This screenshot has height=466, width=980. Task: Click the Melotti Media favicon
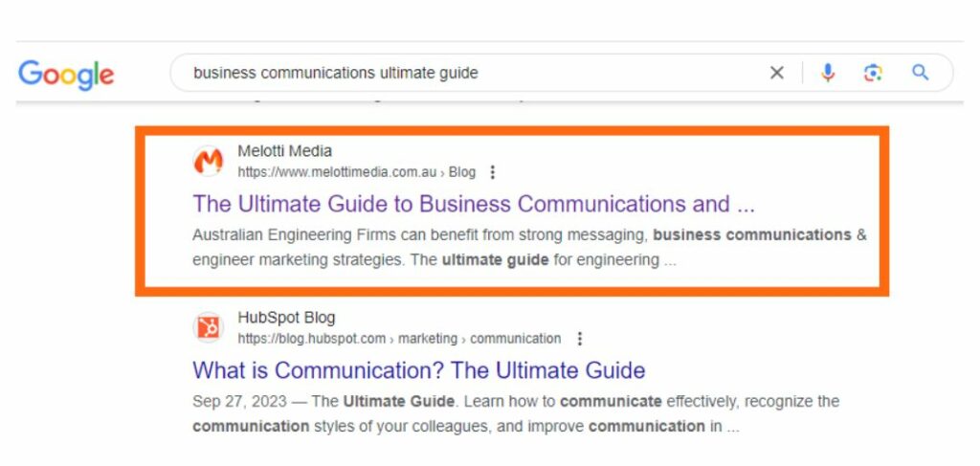(x=208, y=161)
